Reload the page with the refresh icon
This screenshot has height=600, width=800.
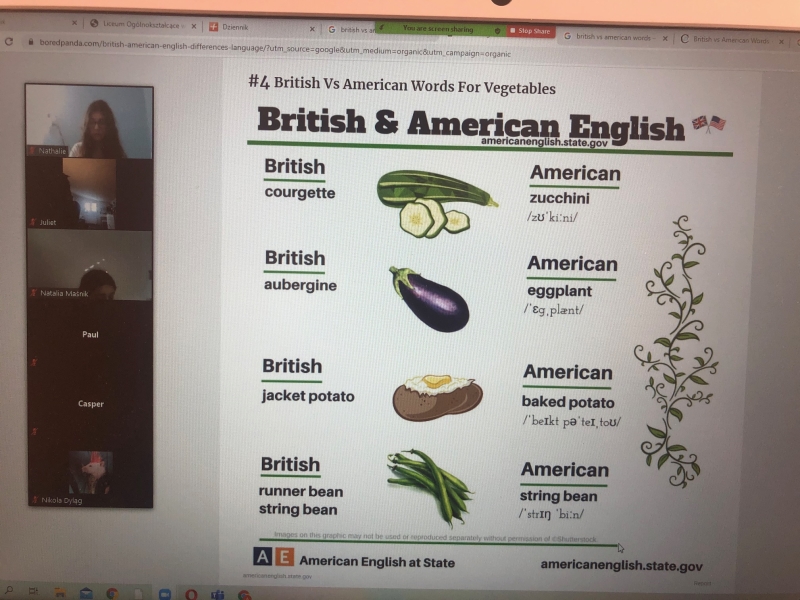pyautogui.click(x=8, y=41)
